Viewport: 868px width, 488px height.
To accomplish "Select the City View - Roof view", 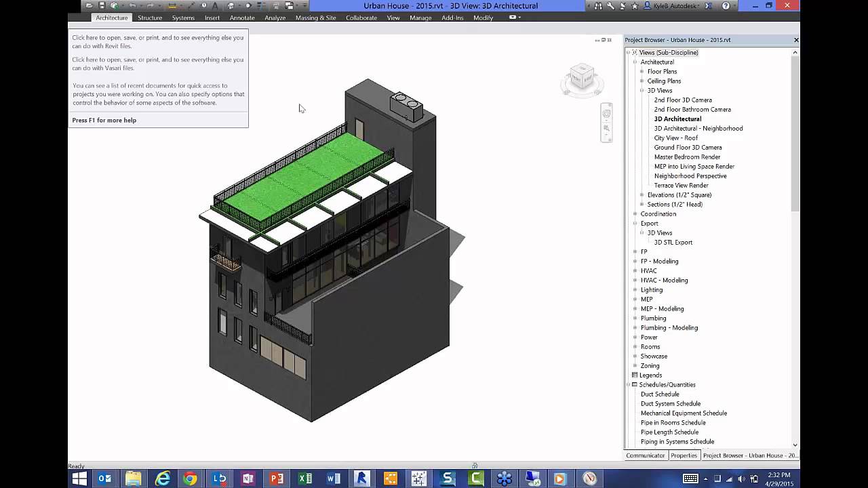I will (675, 138).
